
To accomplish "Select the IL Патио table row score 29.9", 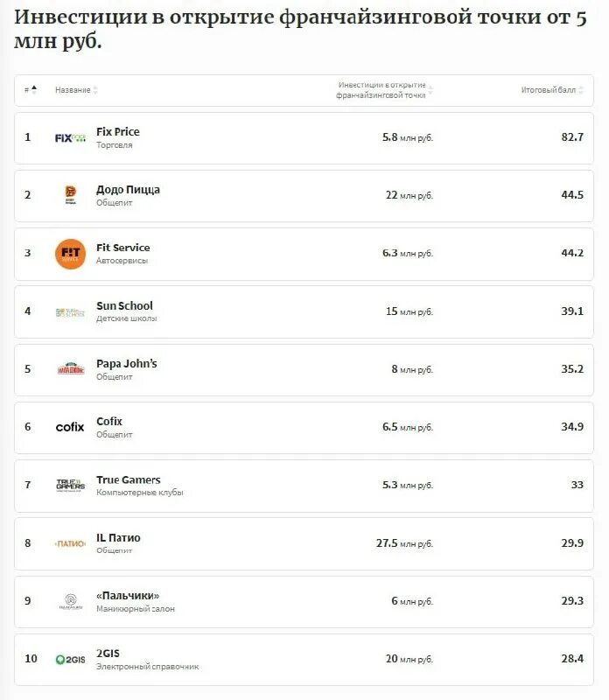I will click(572, 542).
